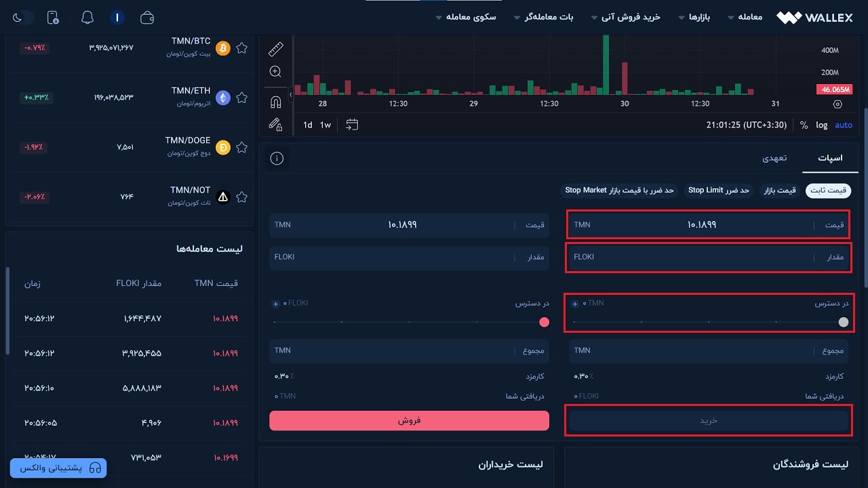
Task: Select the Dogecoin coin icon
Action: 222,147
